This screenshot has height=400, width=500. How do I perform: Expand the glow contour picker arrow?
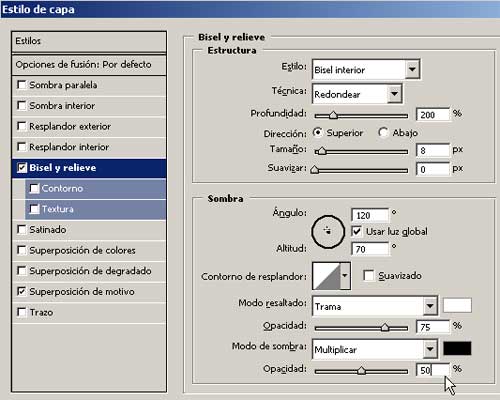(345, 276)
